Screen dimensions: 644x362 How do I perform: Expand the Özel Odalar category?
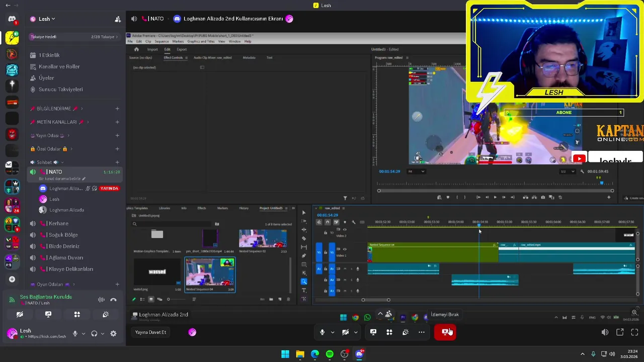click(51, 149)
